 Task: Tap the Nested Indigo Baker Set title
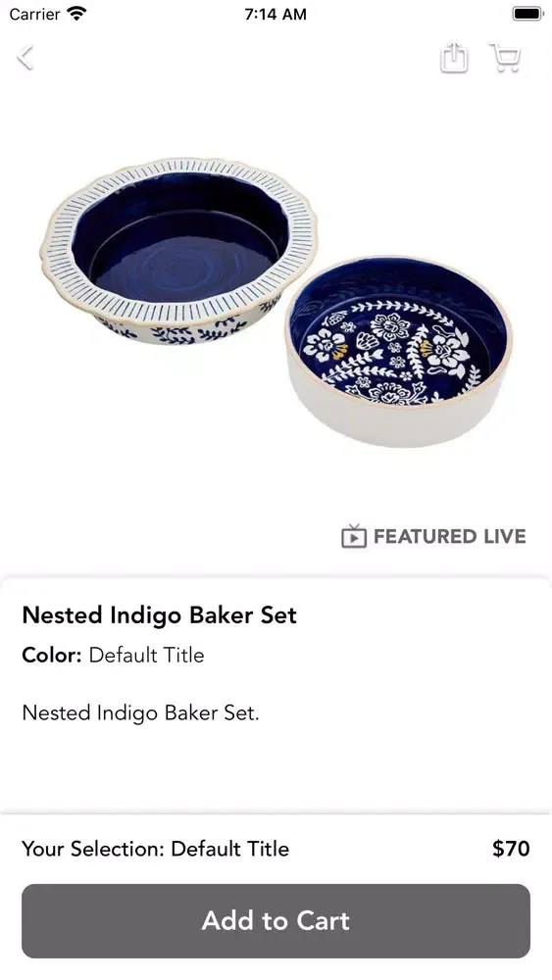click(x=160, y=615)
